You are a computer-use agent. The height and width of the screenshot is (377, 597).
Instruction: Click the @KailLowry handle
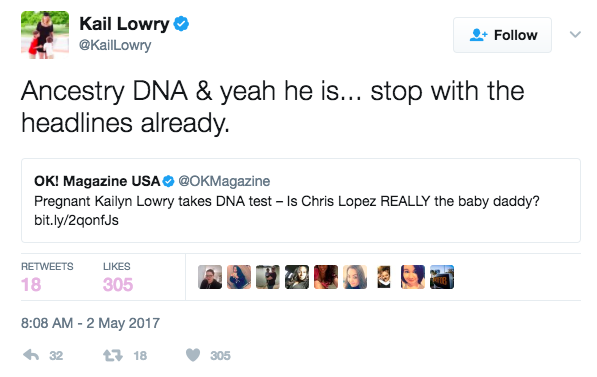115,45
